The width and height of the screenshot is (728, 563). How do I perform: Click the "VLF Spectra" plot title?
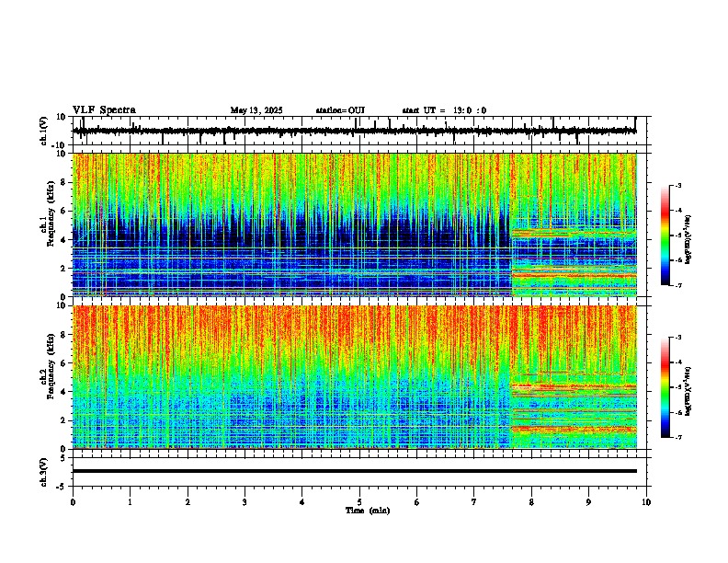tap(104, 110)
